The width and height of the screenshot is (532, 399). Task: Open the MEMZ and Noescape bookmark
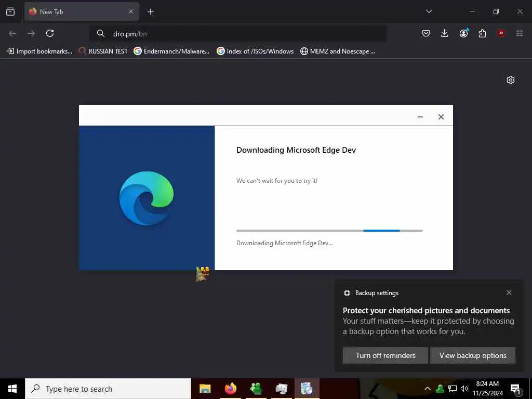pos(338,51)
